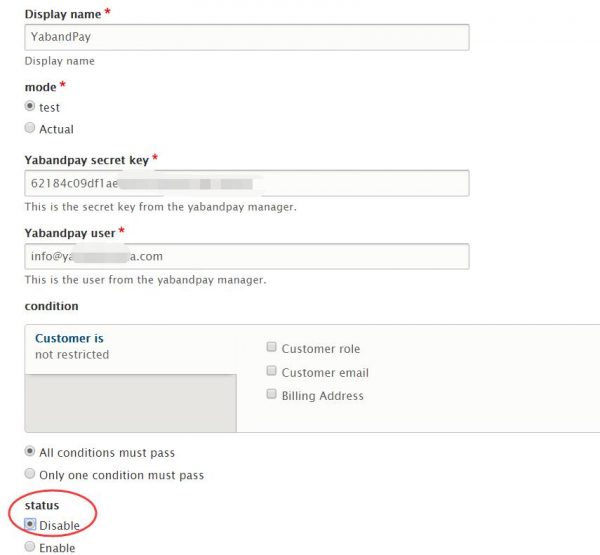The image size is (600, 555).
Task: Click the Yabandpay user label
Action: pos(69,233)
